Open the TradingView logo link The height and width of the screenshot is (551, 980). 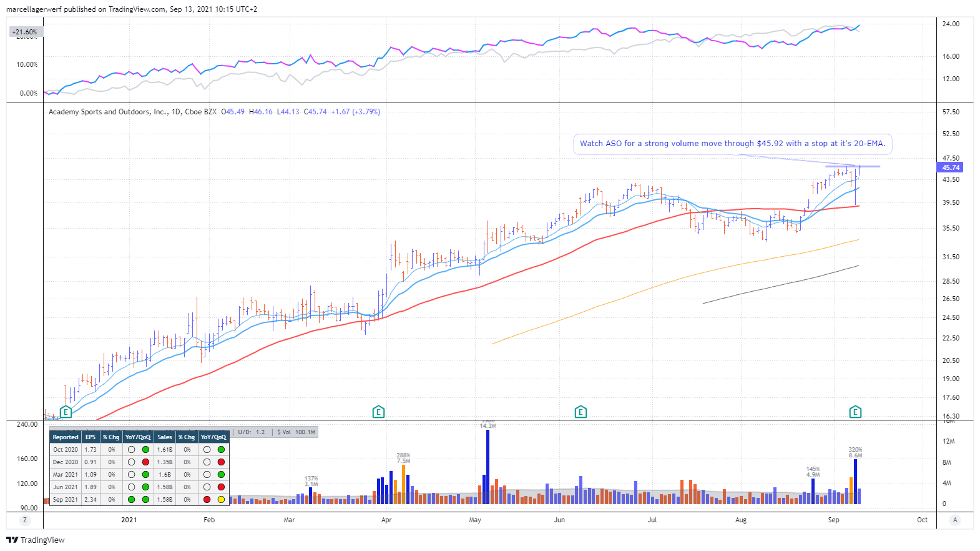36,540
